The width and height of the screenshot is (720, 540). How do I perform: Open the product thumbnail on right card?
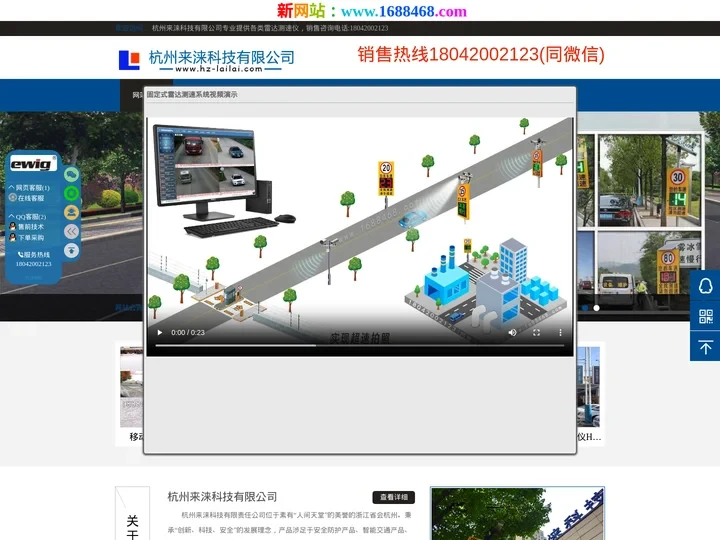[x=588, y=387]
